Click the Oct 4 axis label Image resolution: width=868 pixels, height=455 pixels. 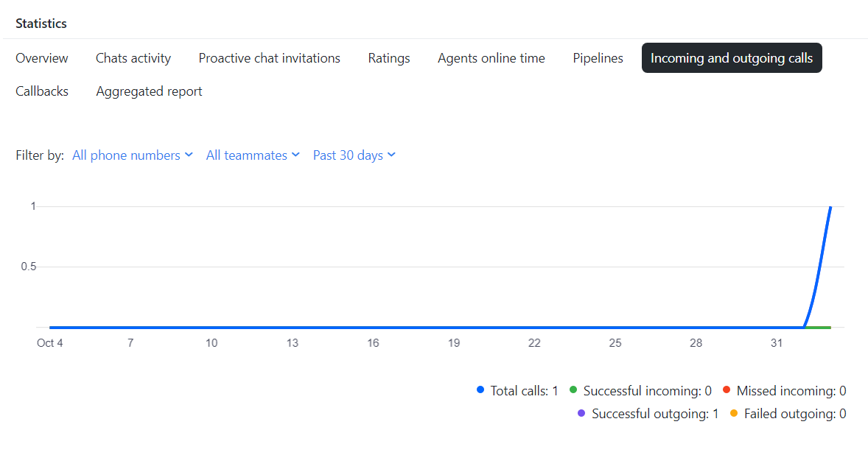pos(50,343)
